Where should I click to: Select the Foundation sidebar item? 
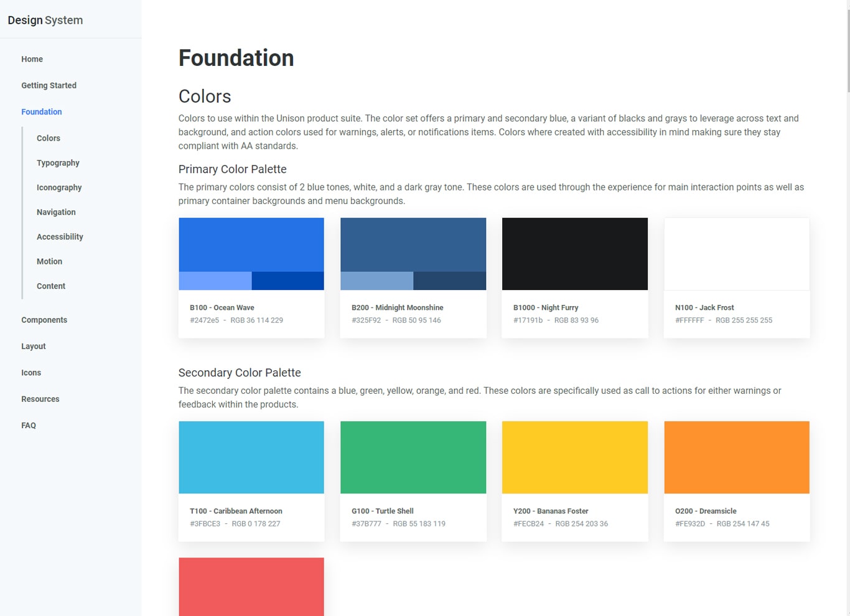[x=41, y=112]
